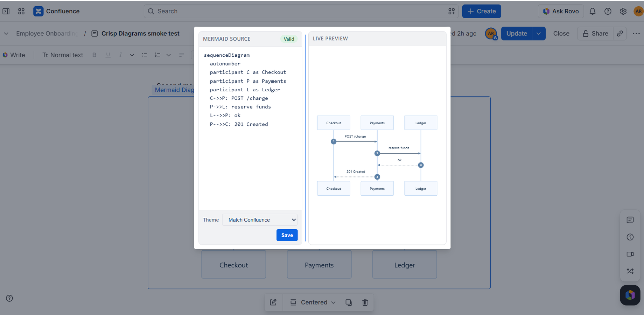Open the Normal text style dropdown

(63, 55)
